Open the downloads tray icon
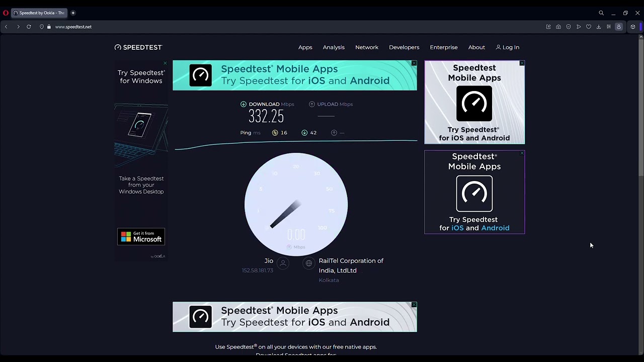This screenshot has height=362, width=644. (x=599, y=27)
